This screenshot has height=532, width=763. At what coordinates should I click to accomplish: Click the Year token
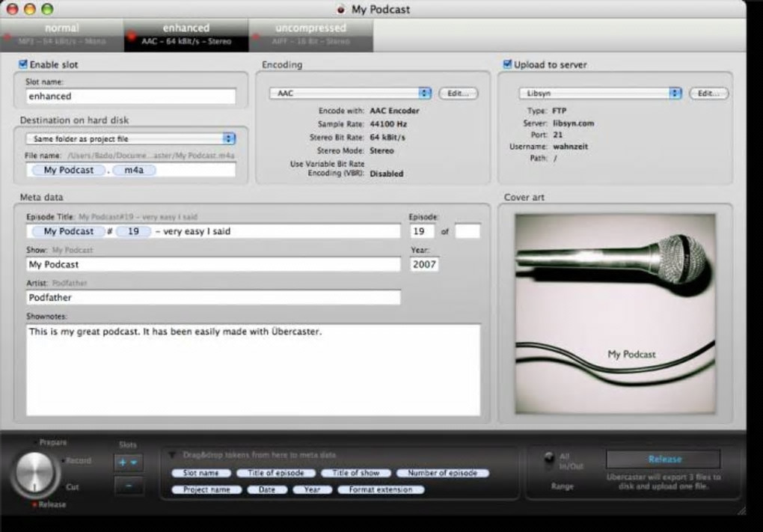[312, 489]
